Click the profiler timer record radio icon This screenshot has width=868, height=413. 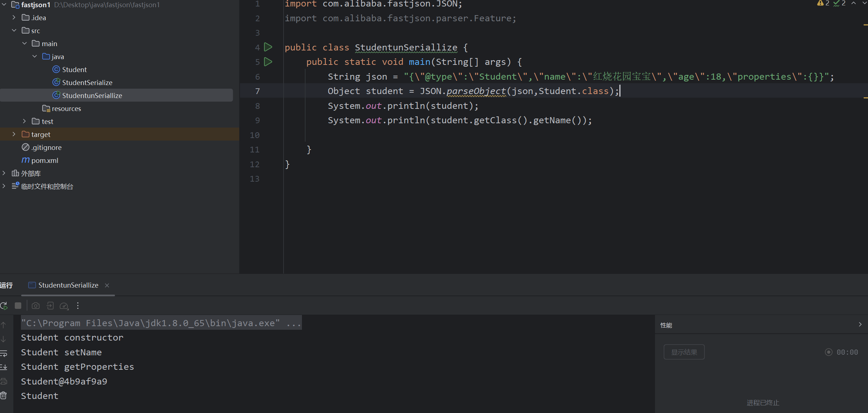click(x=828, y=352)
